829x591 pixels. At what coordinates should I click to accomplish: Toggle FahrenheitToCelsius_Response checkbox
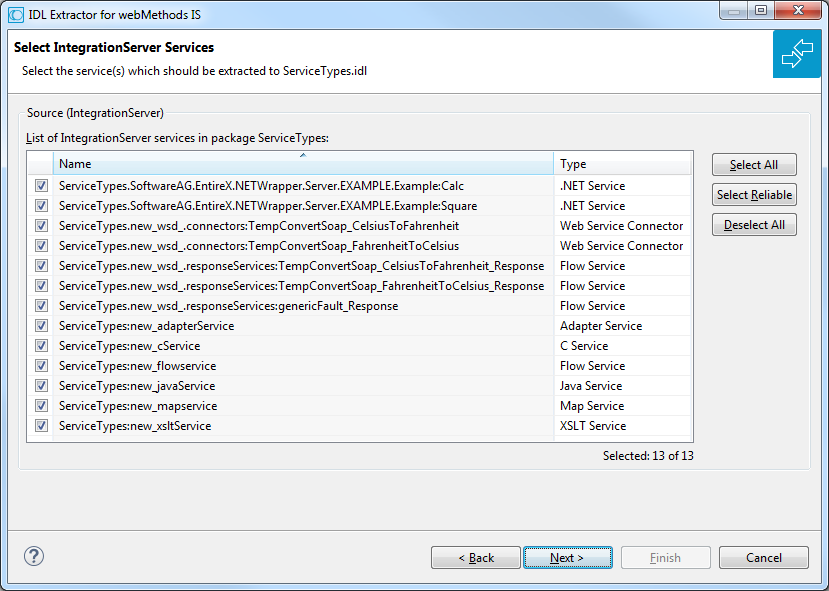pyautogui.click(x=41, y=285)
